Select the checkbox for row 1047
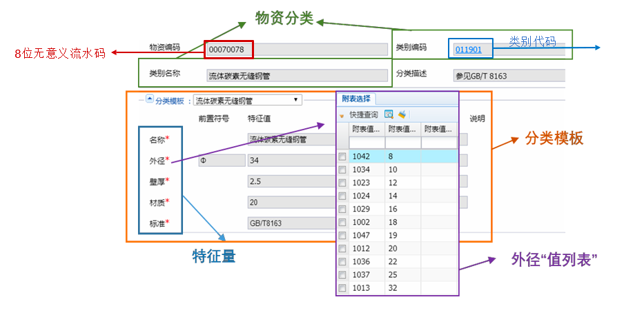The height and width of the screenshot is (315, 644). [x=342, y=236]
